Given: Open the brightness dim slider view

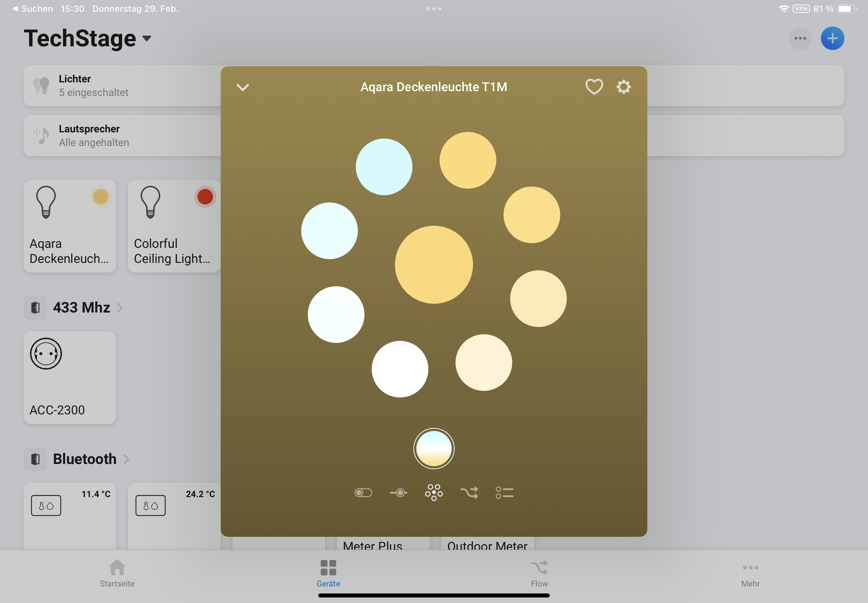Looking at the screenshot, I should click(x=398, y=493).
